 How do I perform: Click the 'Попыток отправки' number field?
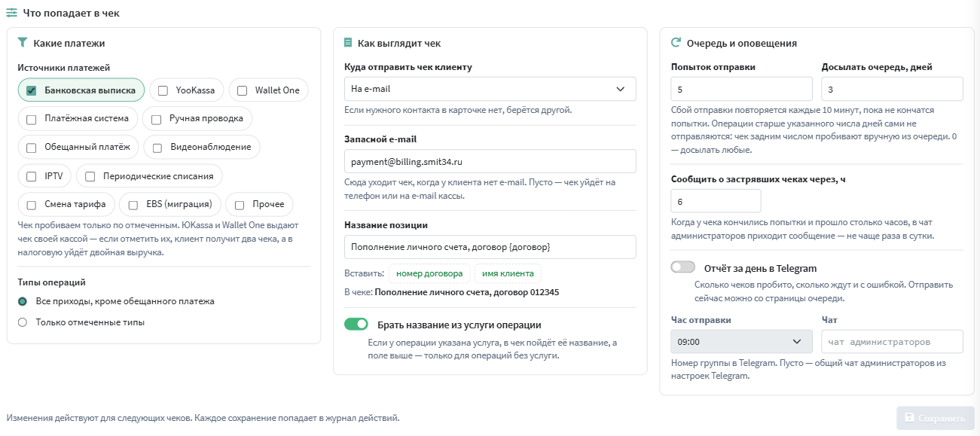741,89
